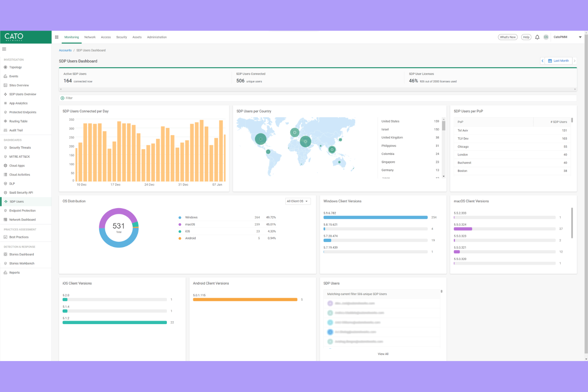This screenshot has width=588, height=392.
Task: Select the Routing Table icon
Action: [5, 121]
